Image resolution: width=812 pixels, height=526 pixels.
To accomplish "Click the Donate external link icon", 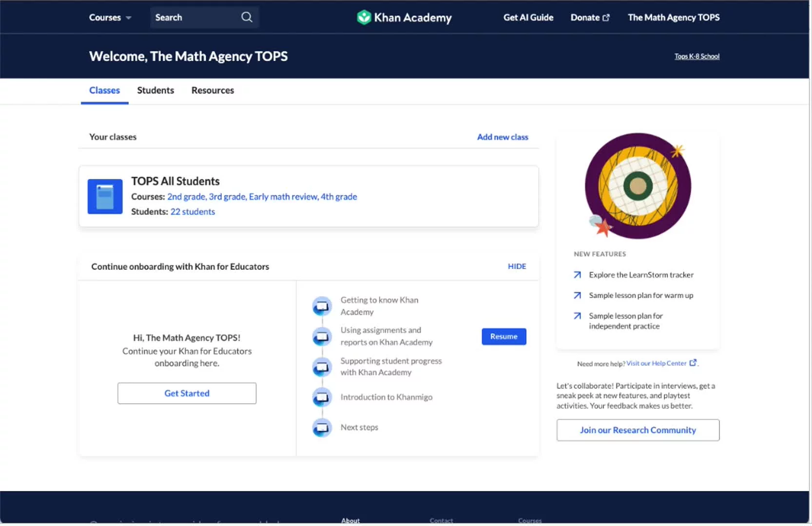I will point(606,18).
